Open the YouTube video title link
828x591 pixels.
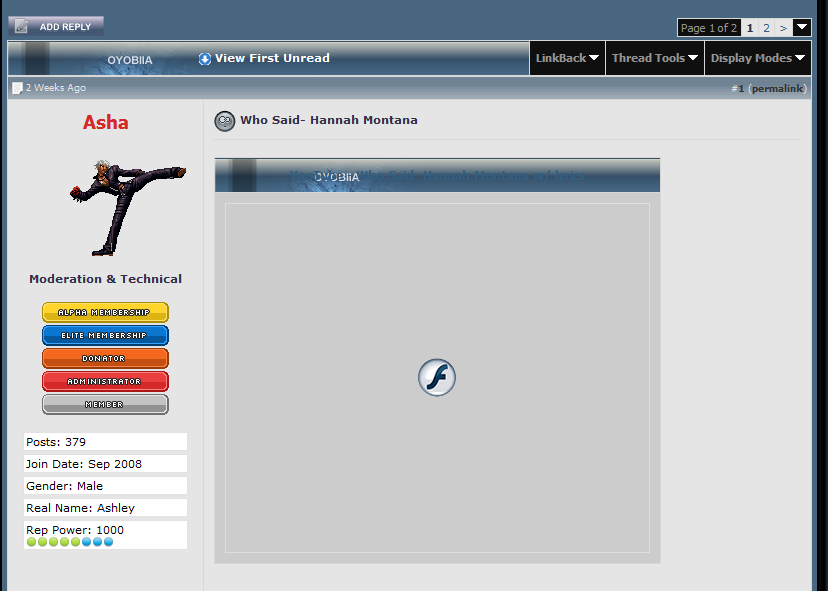(437, 175)
